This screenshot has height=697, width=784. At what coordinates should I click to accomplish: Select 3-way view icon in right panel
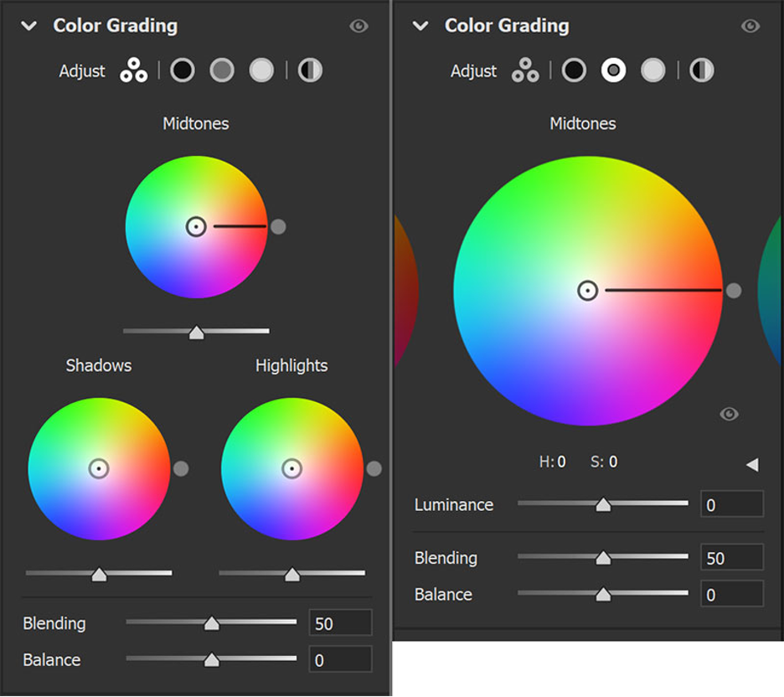(x=525, y=70)
